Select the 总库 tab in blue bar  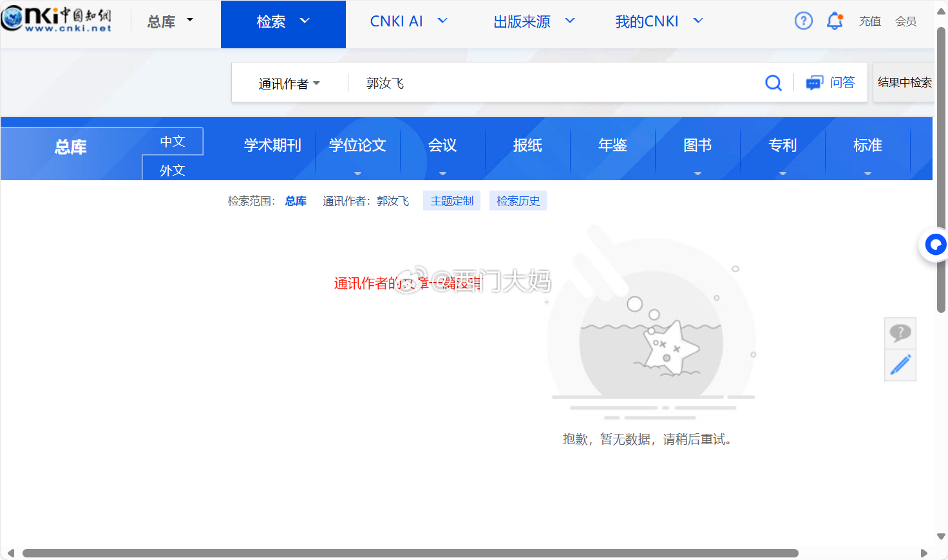tap(71, 147)
